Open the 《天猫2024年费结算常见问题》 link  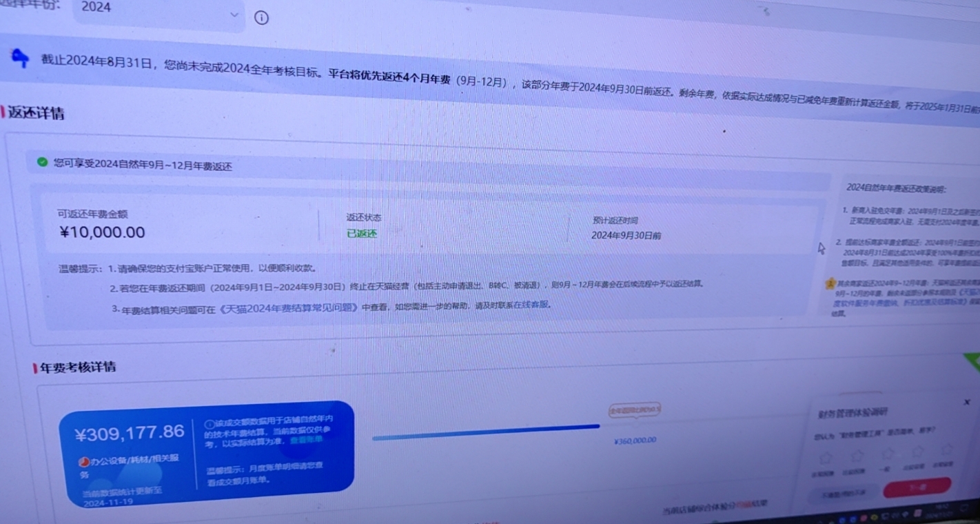point(288,308)
